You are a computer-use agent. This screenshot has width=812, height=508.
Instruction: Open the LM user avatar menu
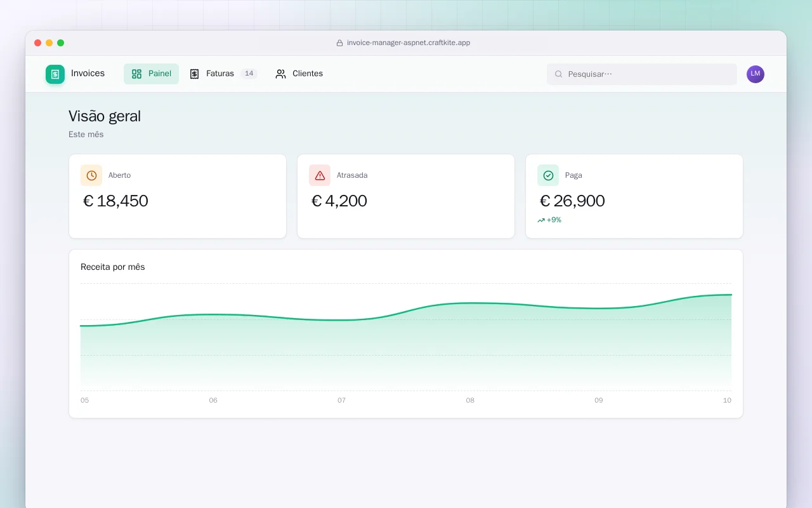click(756, 74)
